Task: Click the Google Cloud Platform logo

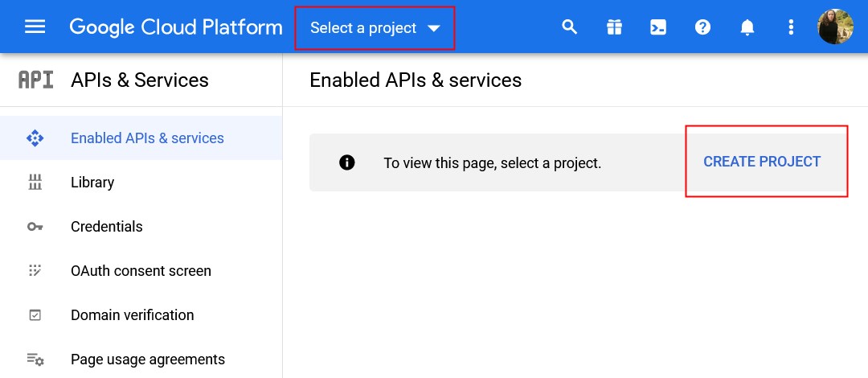Action: (x=176, y=27)
